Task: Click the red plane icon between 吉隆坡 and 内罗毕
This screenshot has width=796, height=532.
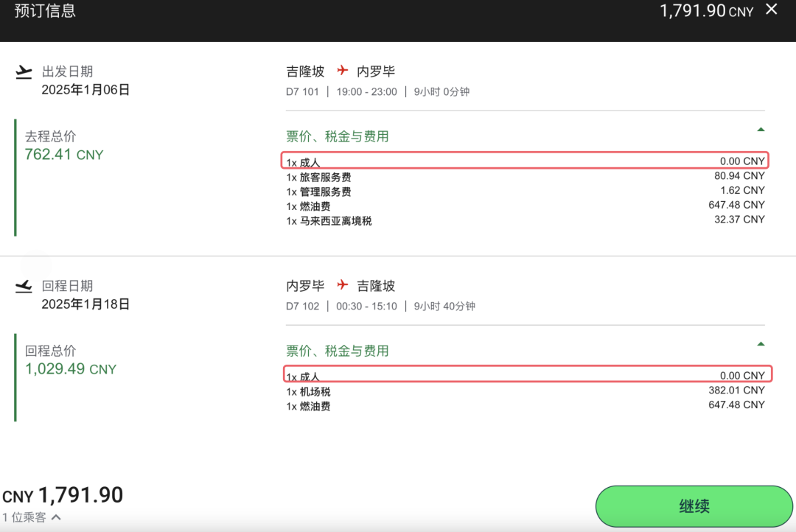Action: click(x=342, y=70)
